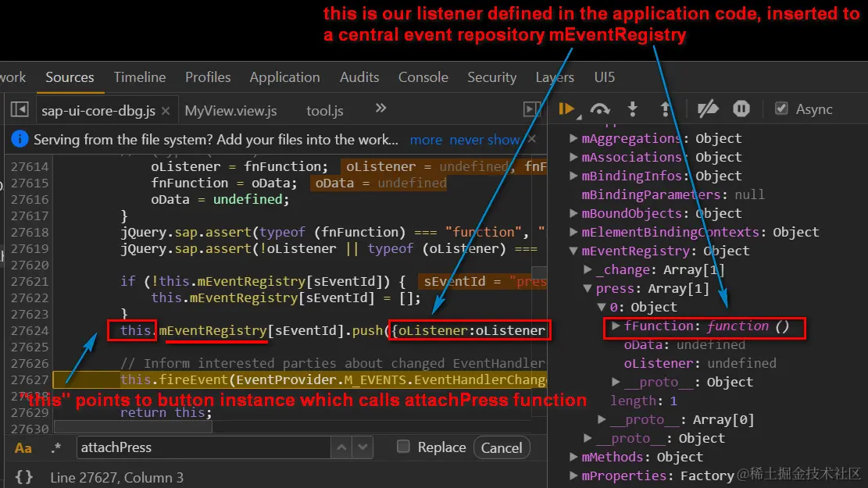Open the Profiles tab

tap(208, 77)
